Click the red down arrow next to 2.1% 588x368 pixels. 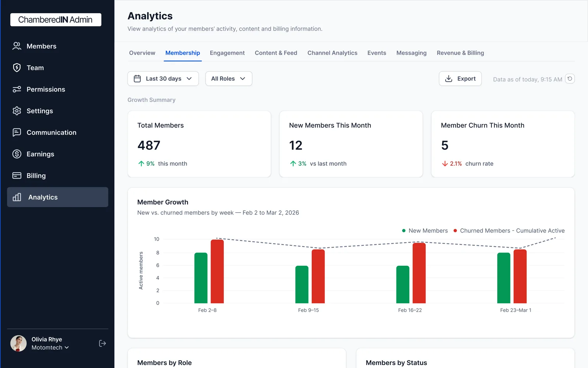(x=445, y=164)
